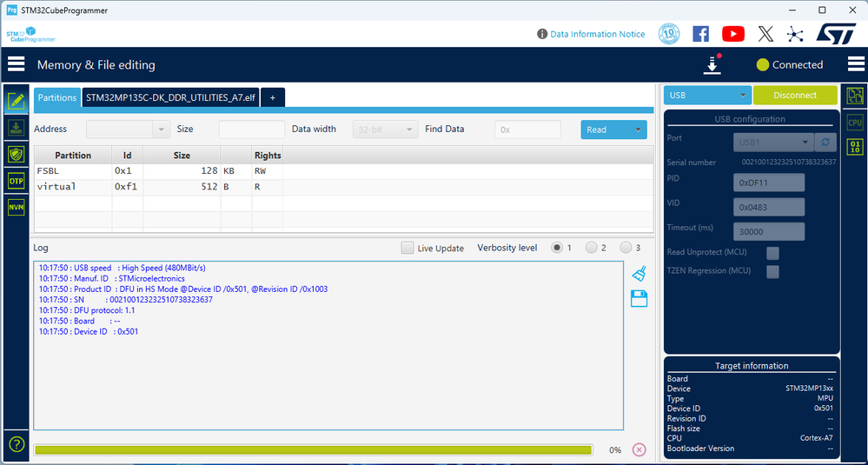The image size is (868, 465).
Task: Click the Data Information Notice info icon
Action: point(542,34)
